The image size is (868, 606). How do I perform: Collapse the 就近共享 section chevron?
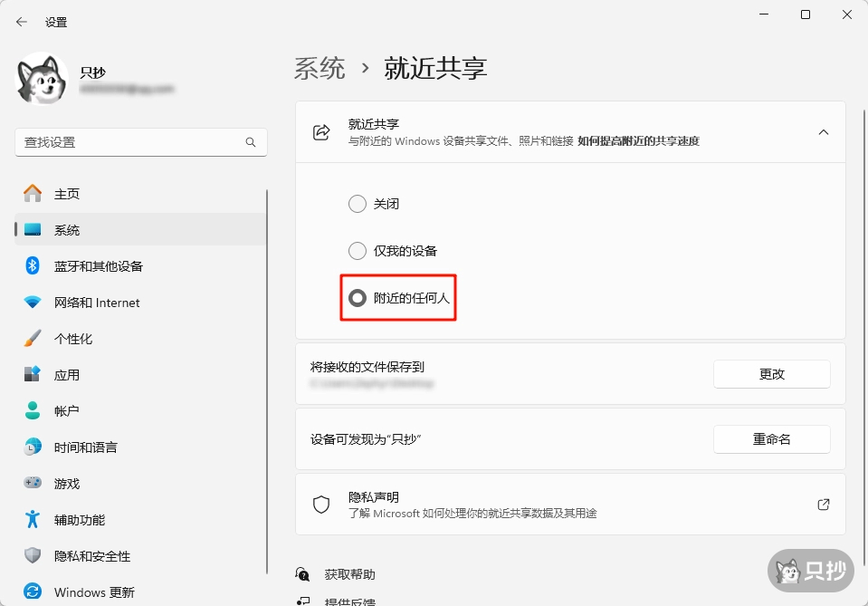(x=824, y=131)
